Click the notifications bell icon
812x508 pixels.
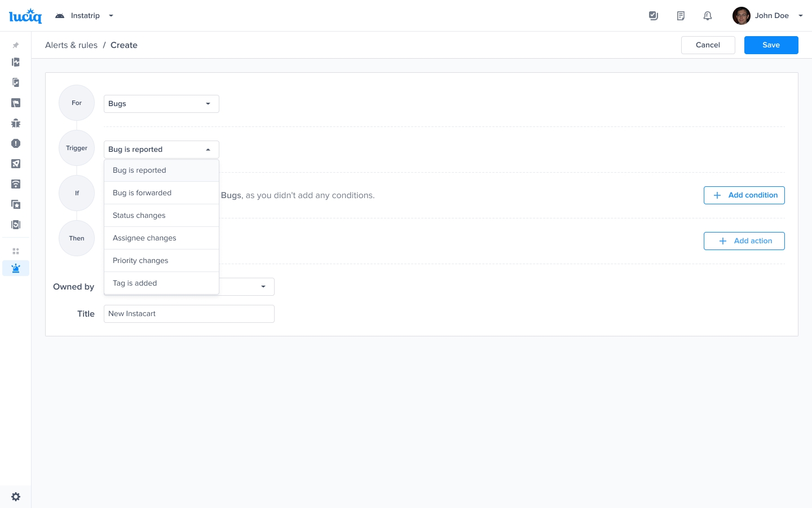(x=708, y=16)
